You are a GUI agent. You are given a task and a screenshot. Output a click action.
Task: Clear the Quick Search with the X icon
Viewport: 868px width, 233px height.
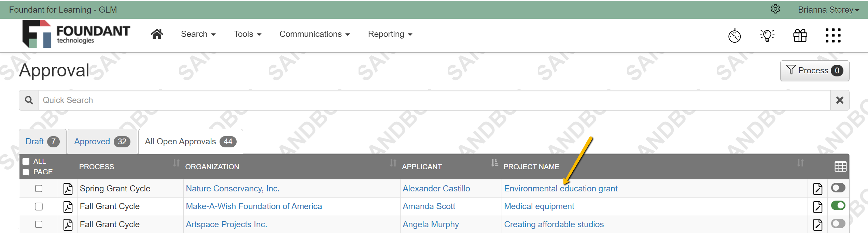(840, 100)
